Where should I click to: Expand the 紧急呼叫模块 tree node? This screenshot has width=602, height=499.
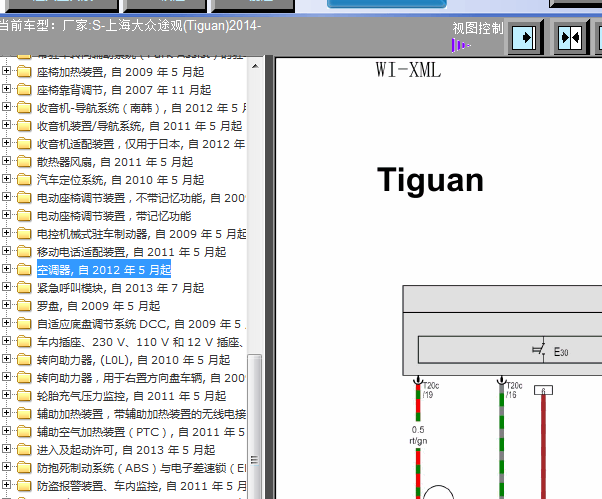(6, 287)
